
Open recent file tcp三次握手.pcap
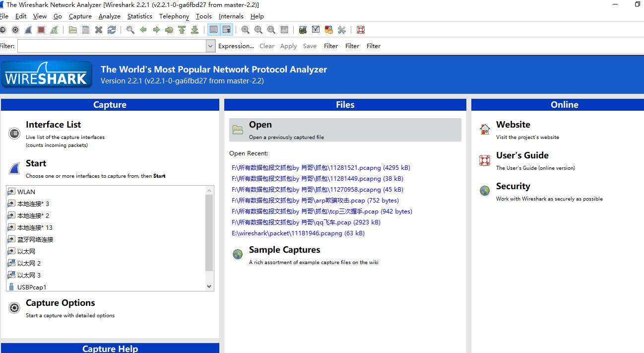coord(322,212)
